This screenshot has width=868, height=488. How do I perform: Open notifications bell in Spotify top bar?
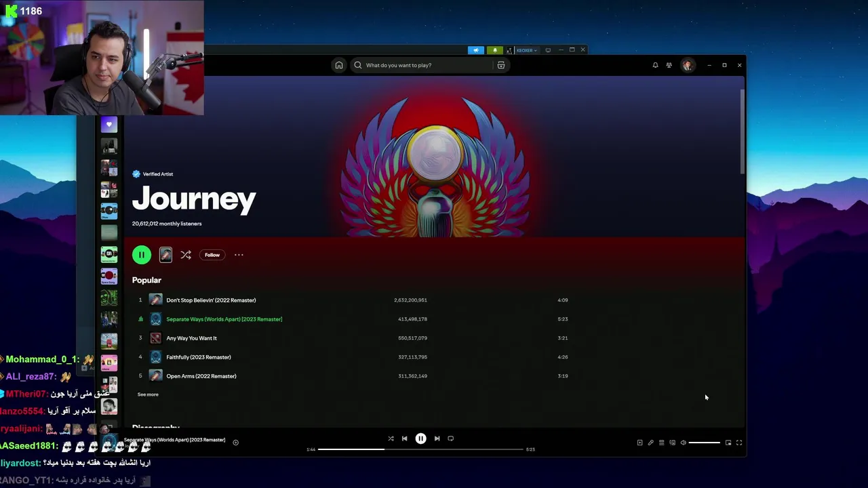655,65
